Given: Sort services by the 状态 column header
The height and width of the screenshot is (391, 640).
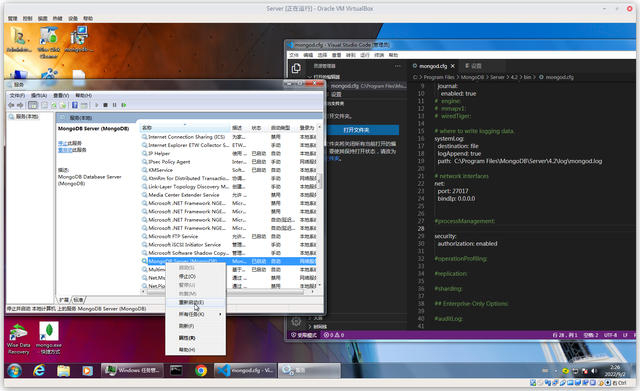Looking at the screenshot, I should coord(259,128).
